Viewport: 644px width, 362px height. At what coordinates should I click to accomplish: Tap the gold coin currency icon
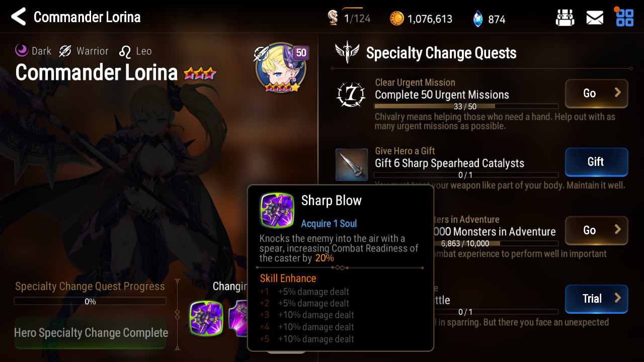[397, 19]
